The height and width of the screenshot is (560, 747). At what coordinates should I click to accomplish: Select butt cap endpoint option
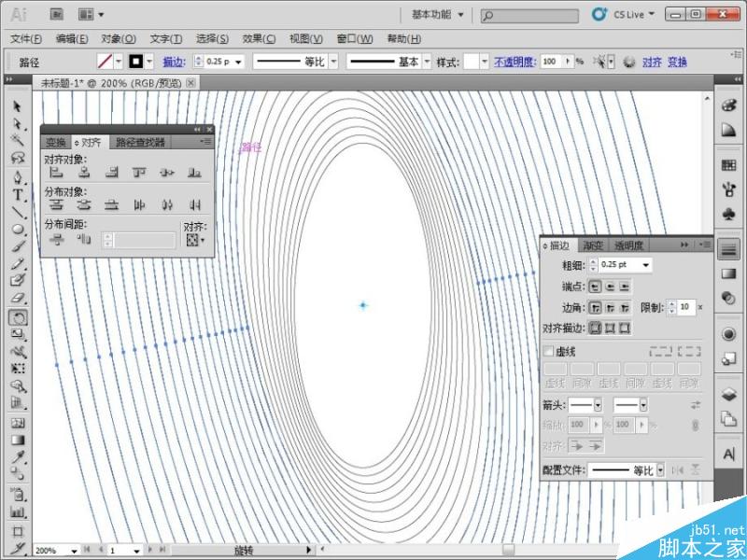[595, 287]
